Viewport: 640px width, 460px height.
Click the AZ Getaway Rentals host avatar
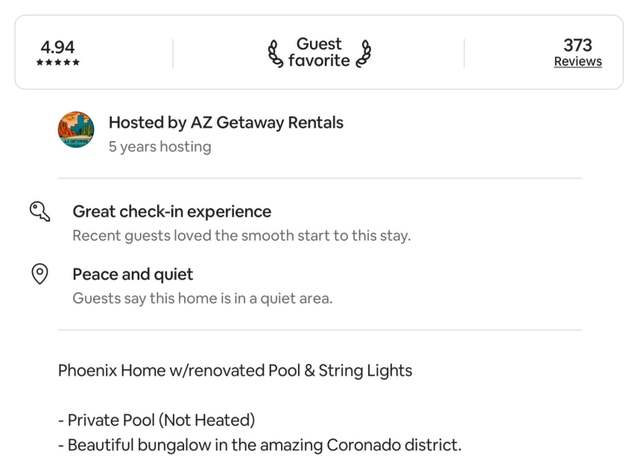click(76, 129)
